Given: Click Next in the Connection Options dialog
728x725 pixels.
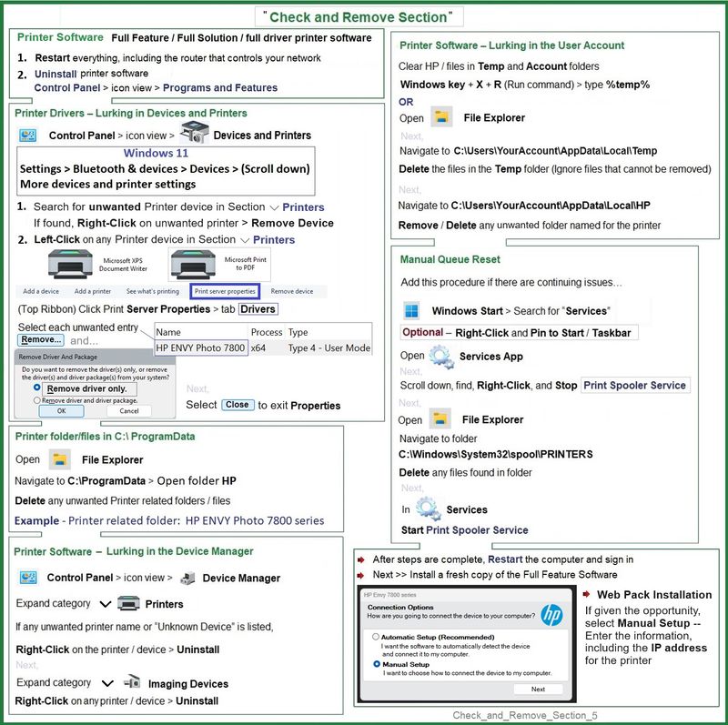Looking at the screenshot, I should coord(538,690).
